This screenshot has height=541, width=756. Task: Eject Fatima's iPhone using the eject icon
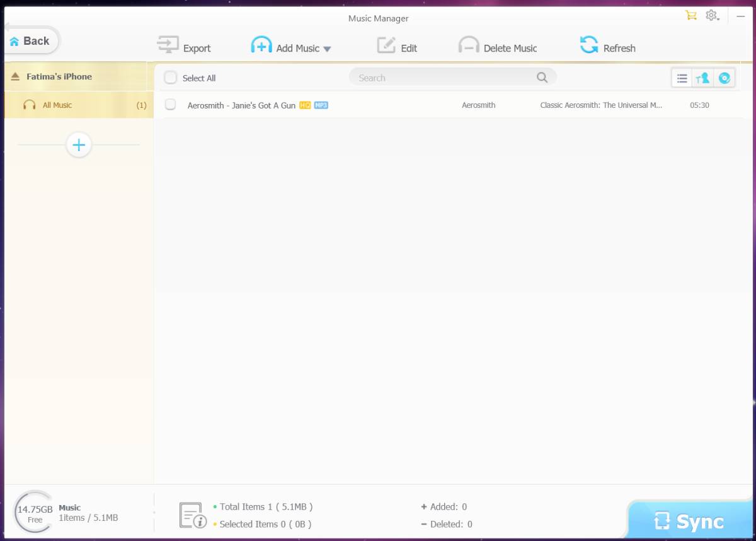pyautogui.click(x=16, y=76)
